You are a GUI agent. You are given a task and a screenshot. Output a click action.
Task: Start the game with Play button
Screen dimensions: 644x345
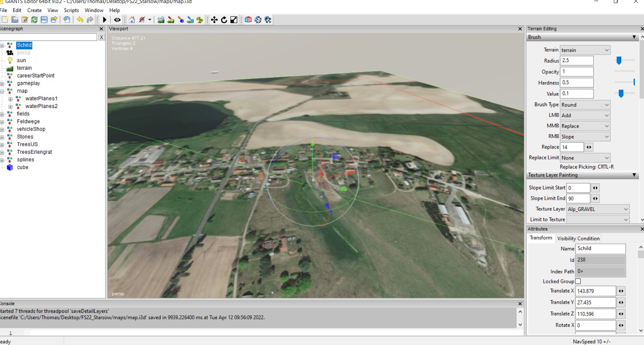(105, 20)
